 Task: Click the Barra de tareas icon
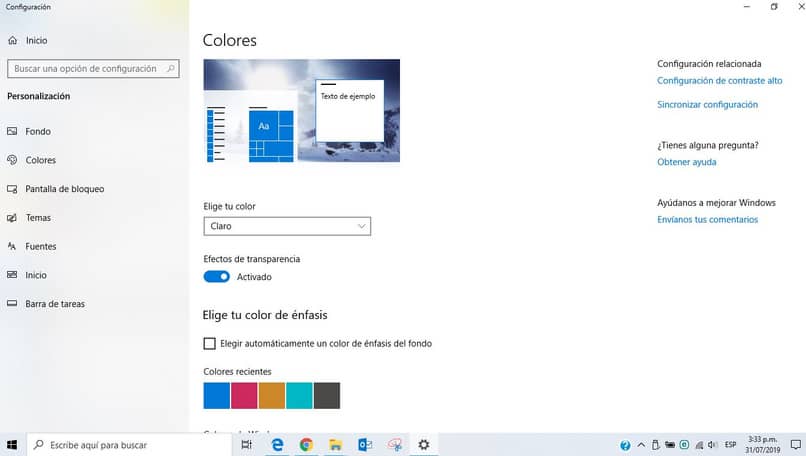click(x=12, y=304)
